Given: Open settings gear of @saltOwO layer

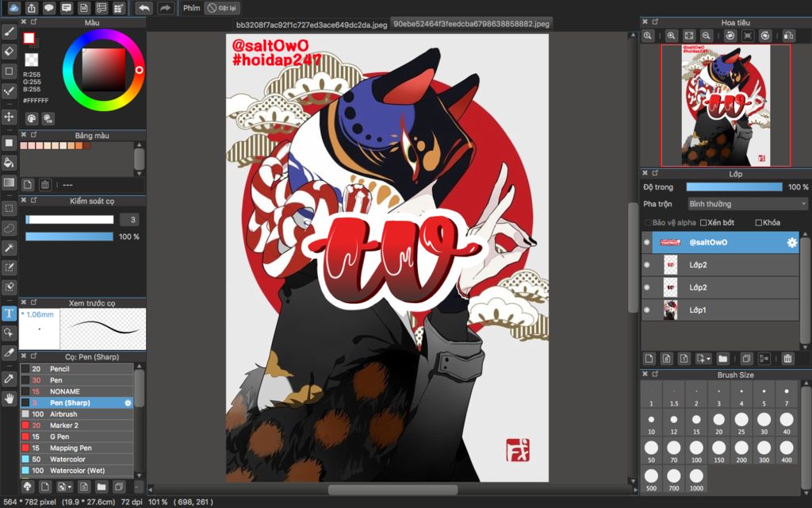Looking at the screenshot, I should click(792, 243).
